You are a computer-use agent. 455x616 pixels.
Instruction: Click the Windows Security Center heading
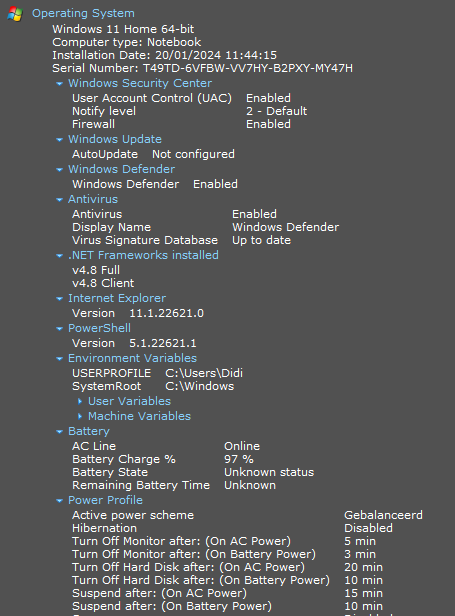point(140,83)
